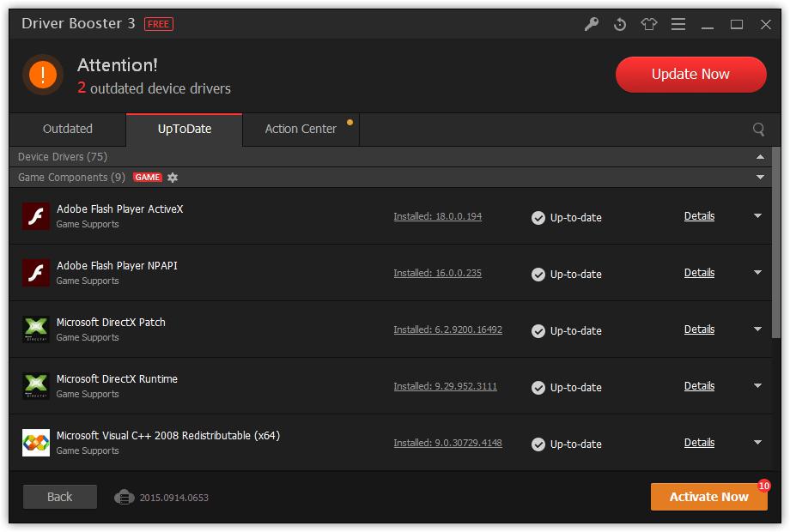Select the Adobe Flash Player ActiveX icon
Image resolution: width=790 pixels, height=532 pixels.
click(x=36, y=216)
